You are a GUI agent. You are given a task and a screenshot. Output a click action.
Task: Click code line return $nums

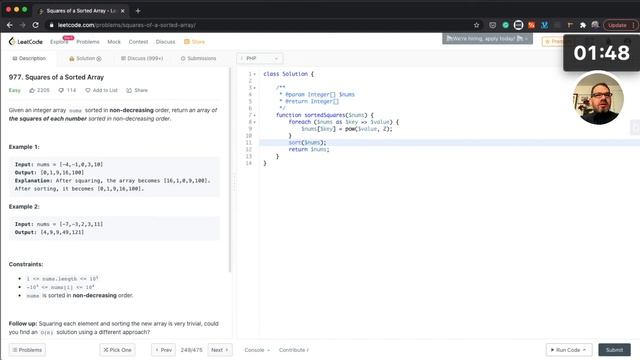309,149
